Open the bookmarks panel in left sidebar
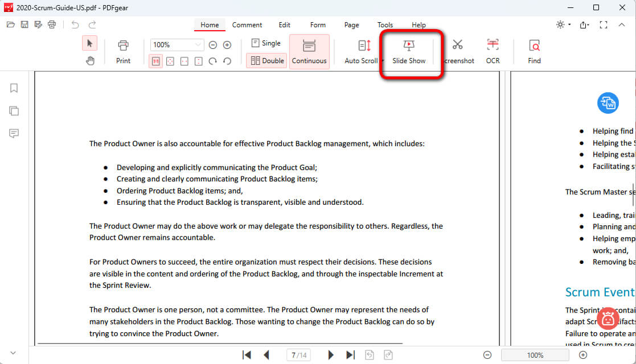 point(14,88)
